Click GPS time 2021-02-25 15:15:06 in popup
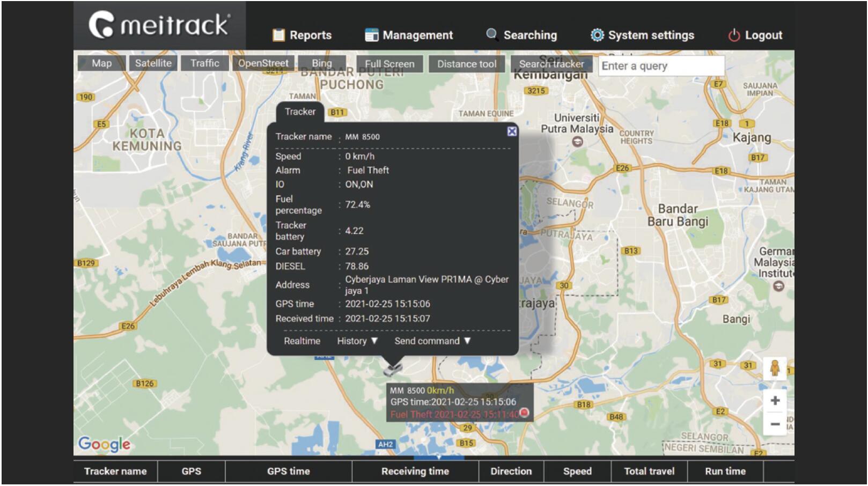The width and height of the screenshot is (868, 486). coord(387,304)
